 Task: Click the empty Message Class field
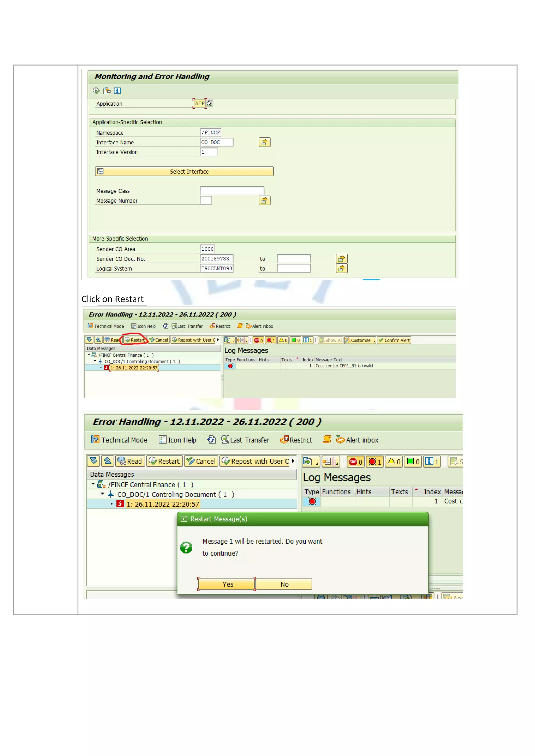pos(232,191)
